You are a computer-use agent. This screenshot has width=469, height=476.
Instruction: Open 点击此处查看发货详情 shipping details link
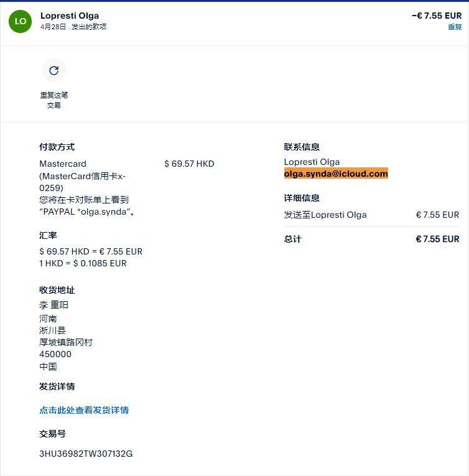point(84,410)
